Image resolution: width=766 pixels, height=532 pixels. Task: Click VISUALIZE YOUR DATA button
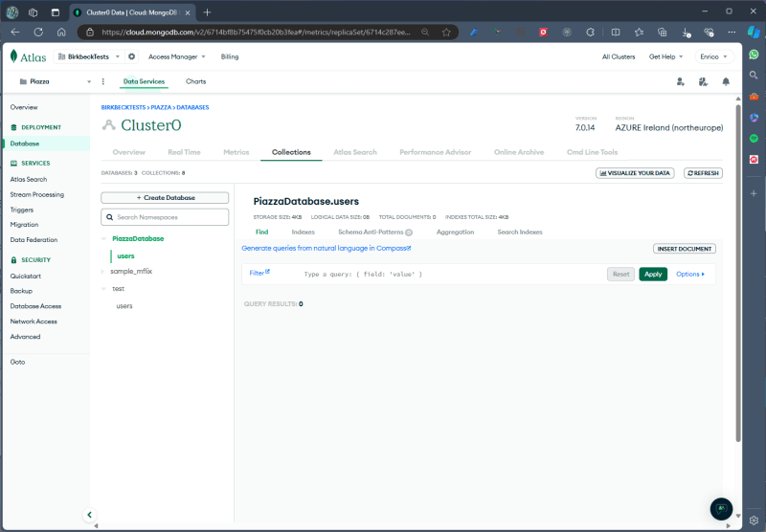635,173
